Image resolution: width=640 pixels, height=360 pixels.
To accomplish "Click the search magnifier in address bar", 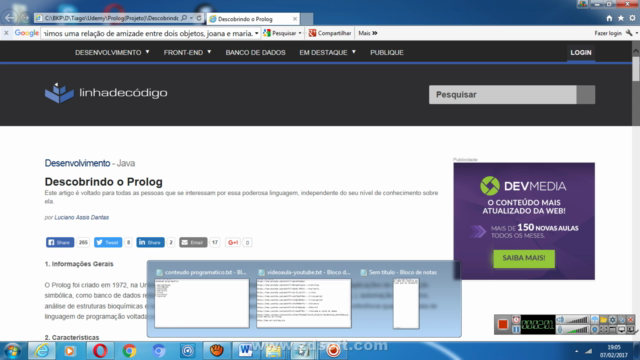I will 184,18.
